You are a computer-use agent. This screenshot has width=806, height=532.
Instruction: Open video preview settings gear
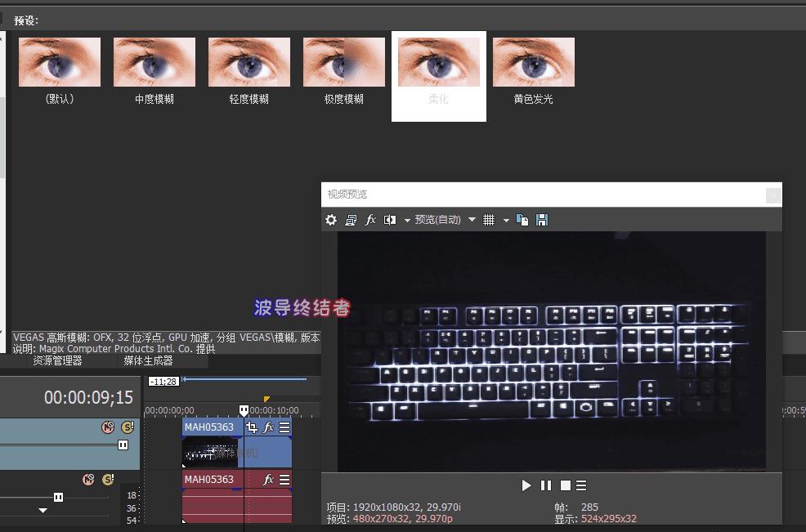pyautogui.click(x=331, y=220)
